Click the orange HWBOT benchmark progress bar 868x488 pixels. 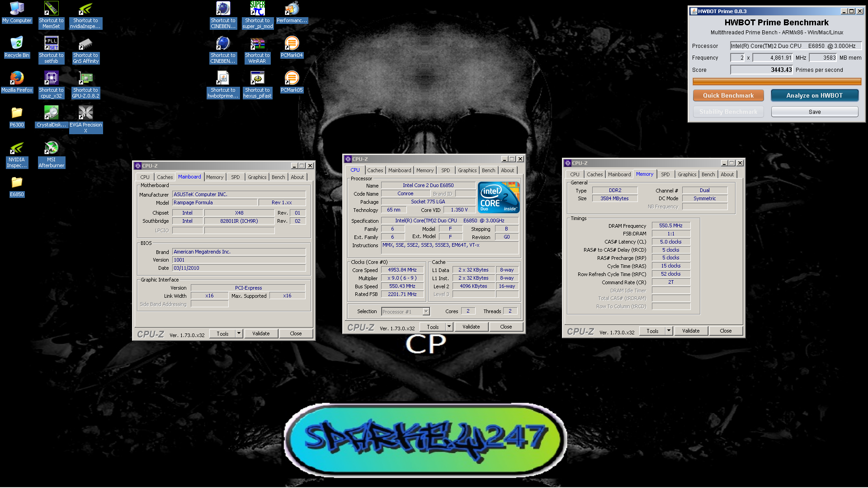[777, 81]
